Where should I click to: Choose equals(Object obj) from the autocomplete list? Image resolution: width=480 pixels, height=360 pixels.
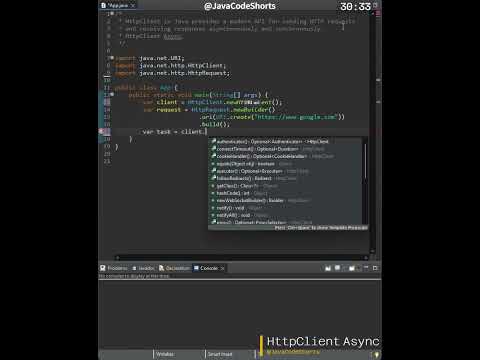click(x=285, y=164)
